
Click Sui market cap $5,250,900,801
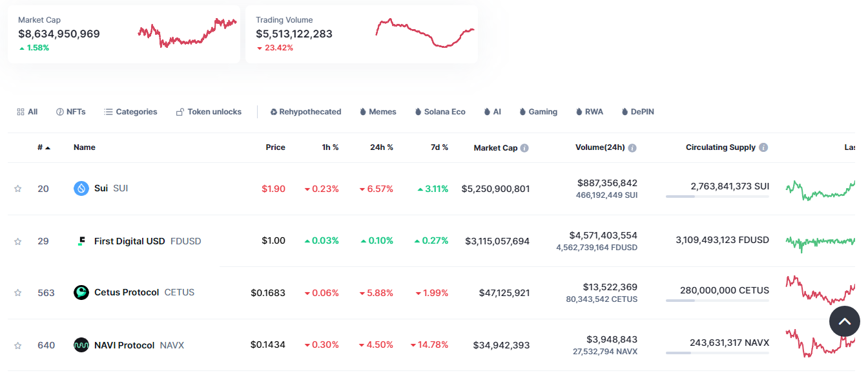[x=495, y=189]
